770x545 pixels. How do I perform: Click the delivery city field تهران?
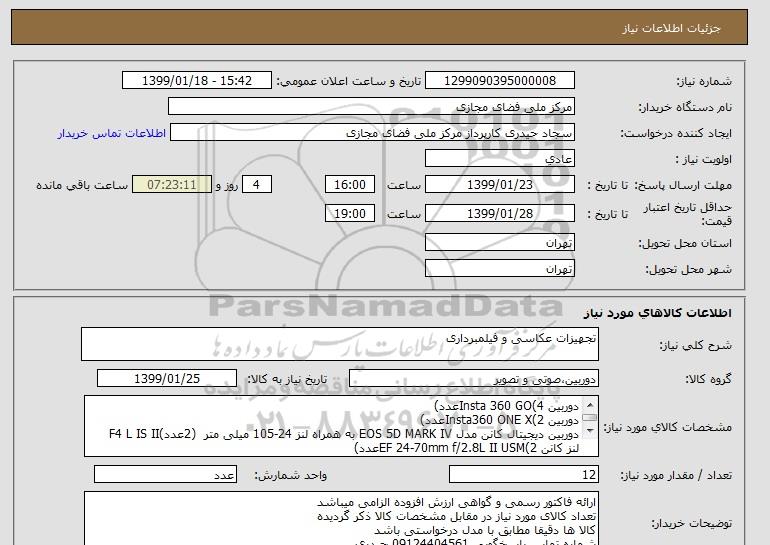(499, 269)
